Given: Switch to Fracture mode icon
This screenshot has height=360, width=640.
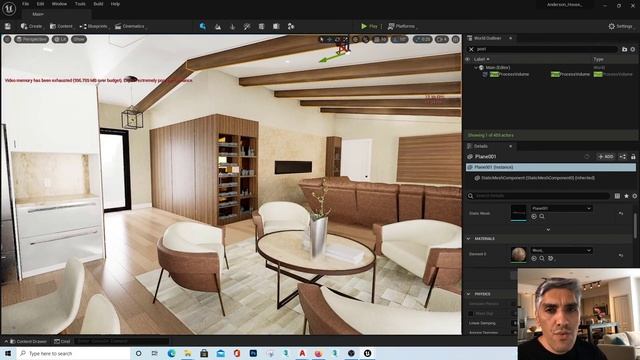Looking at the screenshot, I should coord(276,26).
